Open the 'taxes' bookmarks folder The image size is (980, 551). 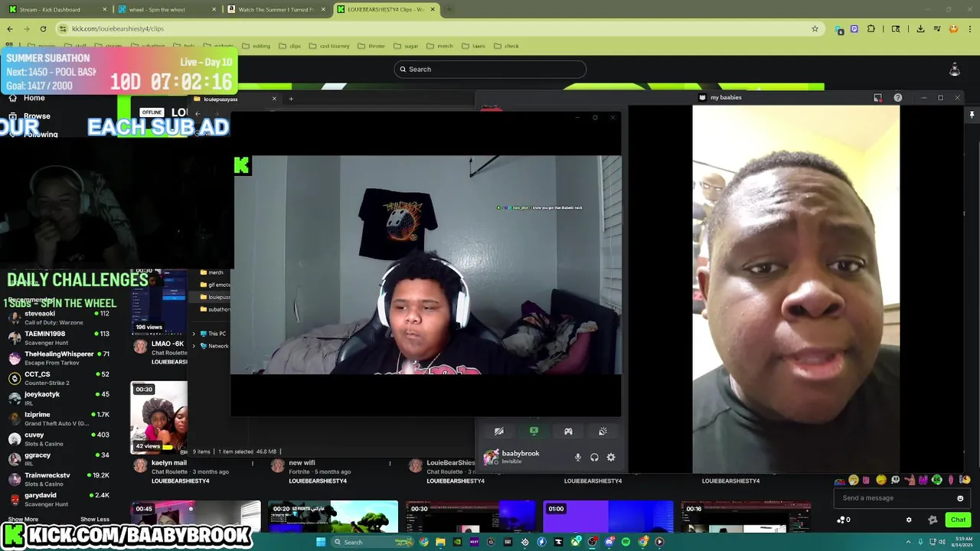(x=473, y=46)
